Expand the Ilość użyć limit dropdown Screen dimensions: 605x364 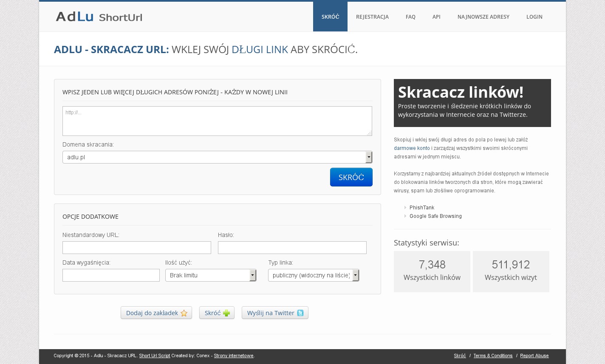tap(210, 275)
